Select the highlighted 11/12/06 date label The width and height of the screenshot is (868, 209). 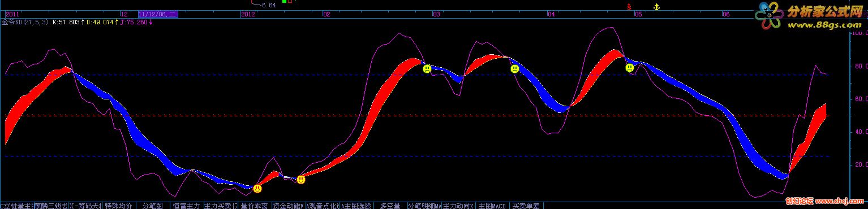pyautogui.click(x=157, y=14)
